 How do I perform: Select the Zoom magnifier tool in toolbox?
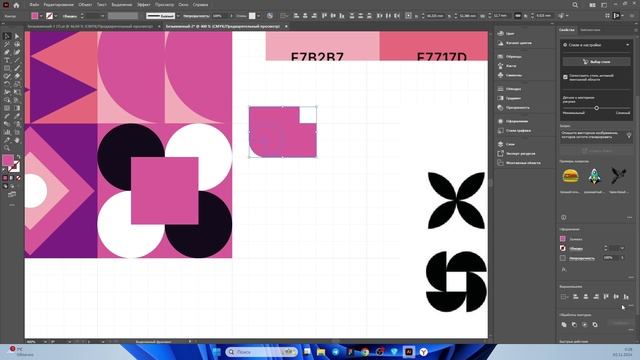pos(7,148)
